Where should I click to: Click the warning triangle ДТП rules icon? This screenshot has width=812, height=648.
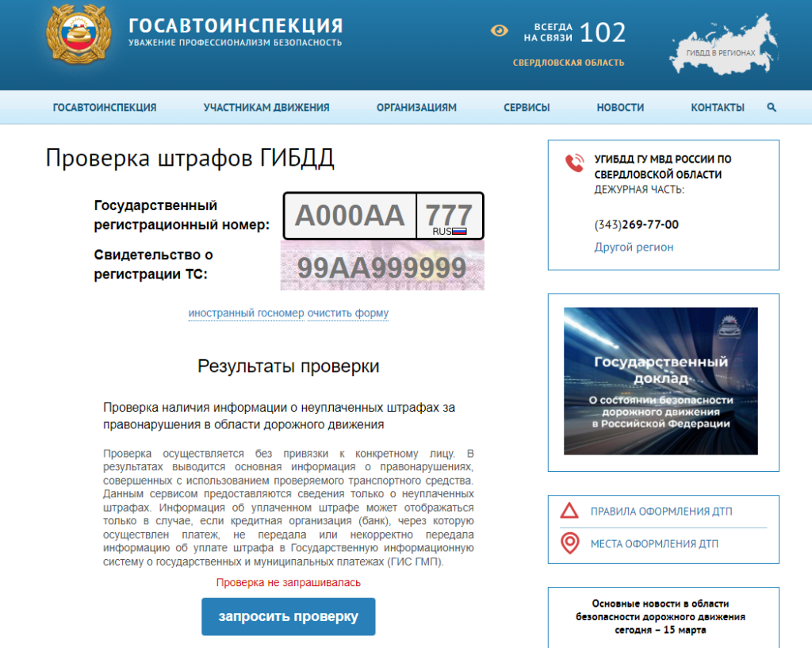(569, 511)
